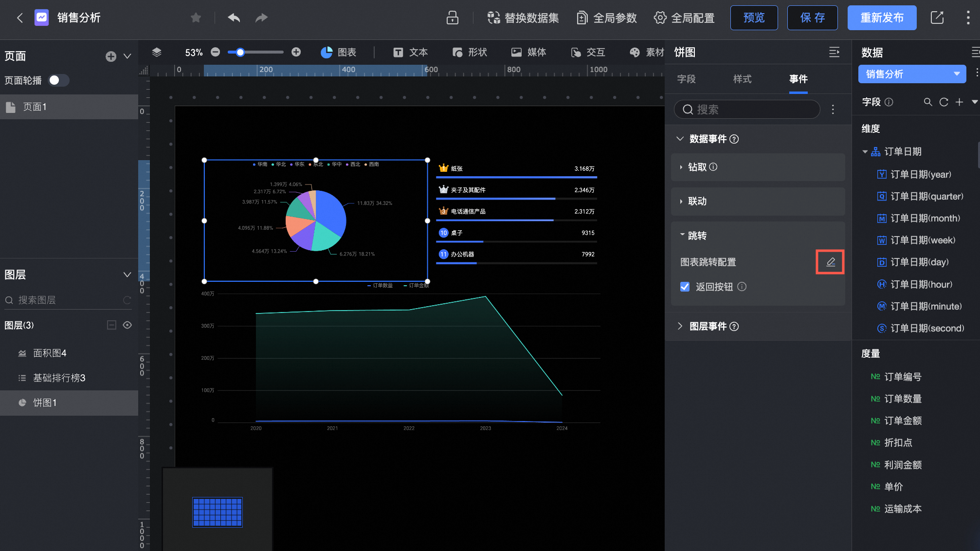
Task: Click in the event search field
Action: 746,110
